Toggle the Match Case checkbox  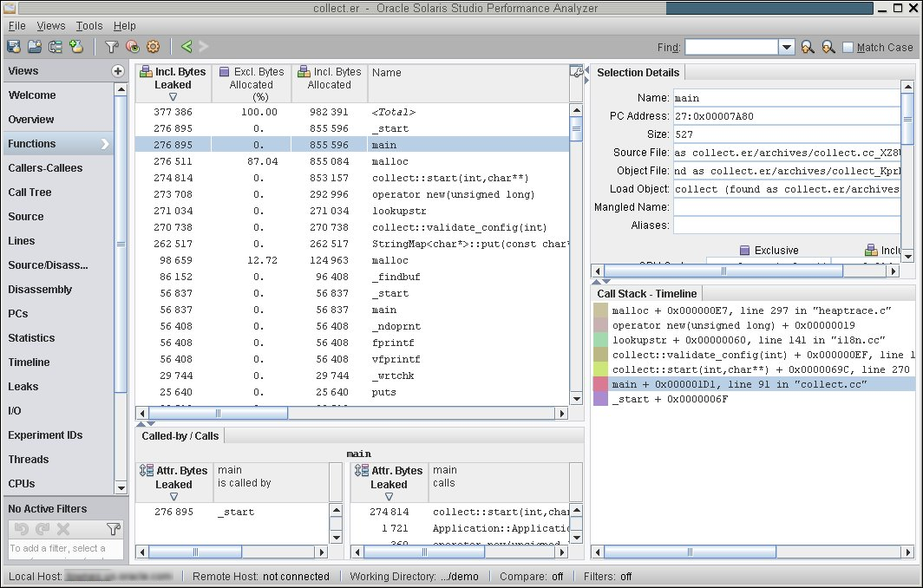[x=848, y=47]
